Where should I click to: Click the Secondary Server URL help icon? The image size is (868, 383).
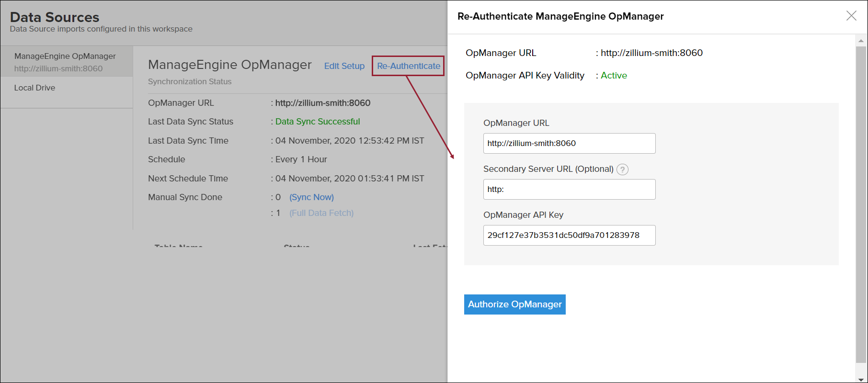point(622,169)
